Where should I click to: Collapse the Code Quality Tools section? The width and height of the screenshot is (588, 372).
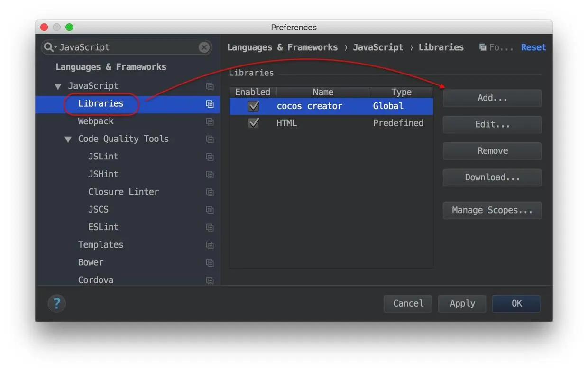click(x=68, y=139)
